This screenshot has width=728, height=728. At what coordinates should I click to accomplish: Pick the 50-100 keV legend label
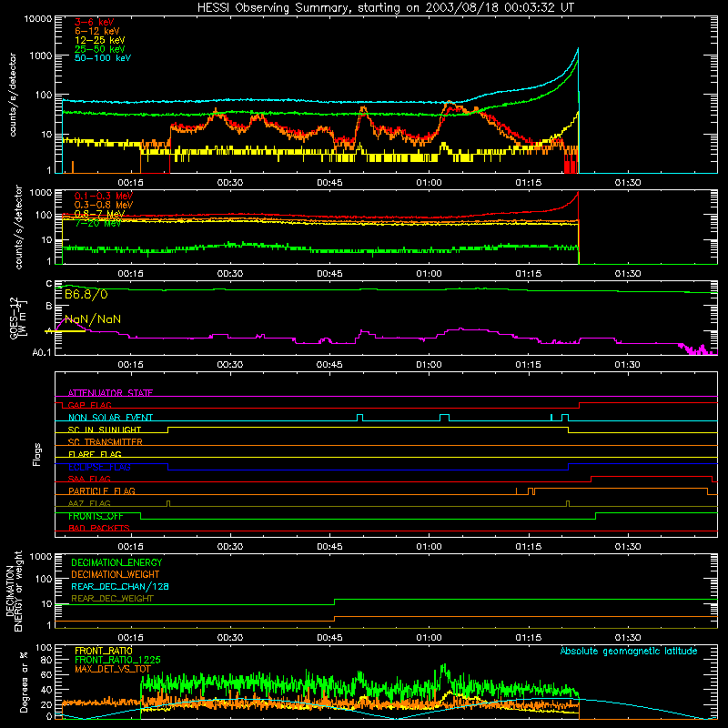103,57
